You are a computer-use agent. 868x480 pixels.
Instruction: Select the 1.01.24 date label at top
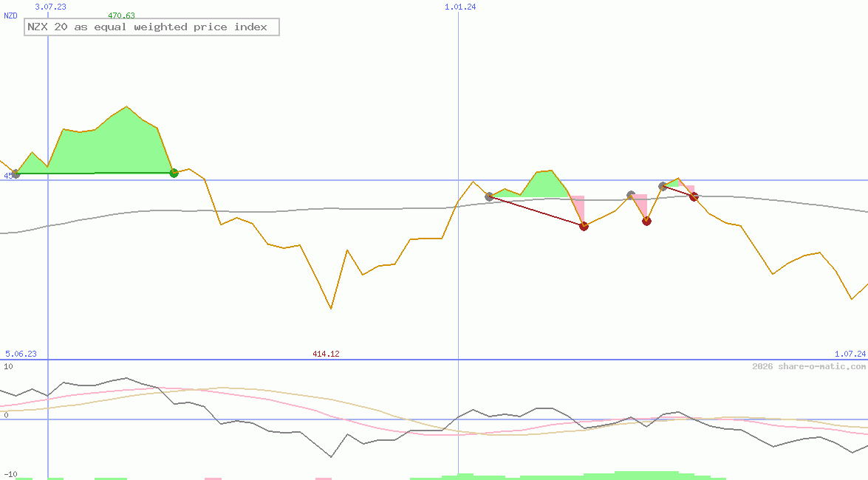point(460,7)
